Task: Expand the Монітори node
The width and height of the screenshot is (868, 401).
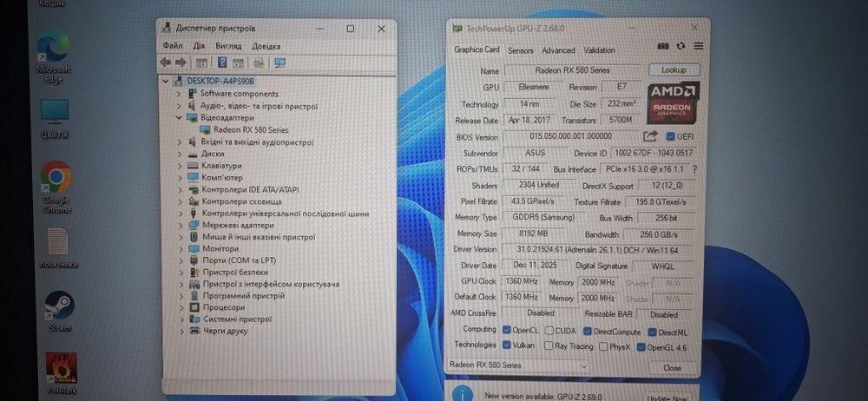Action: click(181, 249)
